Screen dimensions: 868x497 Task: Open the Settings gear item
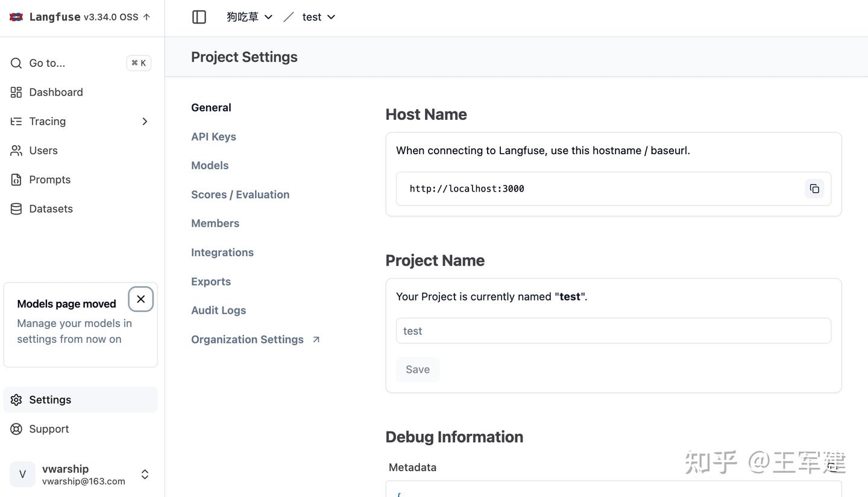point(49,400)
